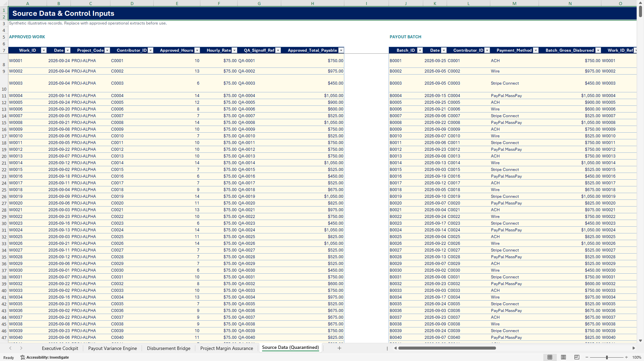Viewport: 644px width, 361px height.
Task: Select ACH cell for batch B0013
Action: point(514,156)
